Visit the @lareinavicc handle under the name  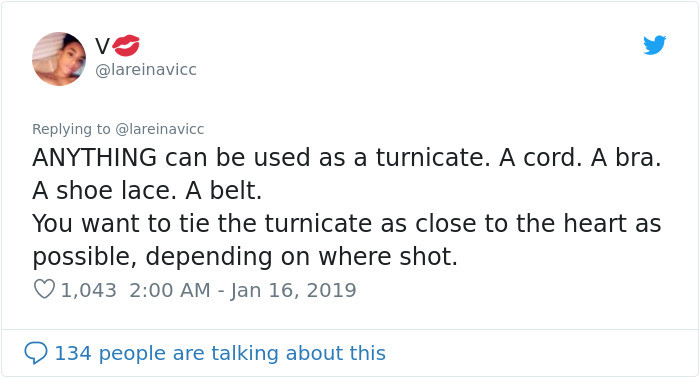click(x=146, y=70)
